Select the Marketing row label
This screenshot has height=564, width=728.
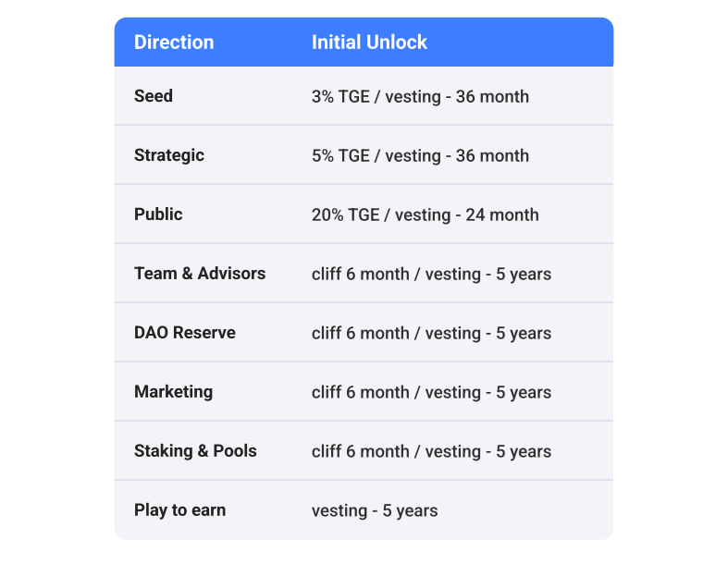[174, 392]
